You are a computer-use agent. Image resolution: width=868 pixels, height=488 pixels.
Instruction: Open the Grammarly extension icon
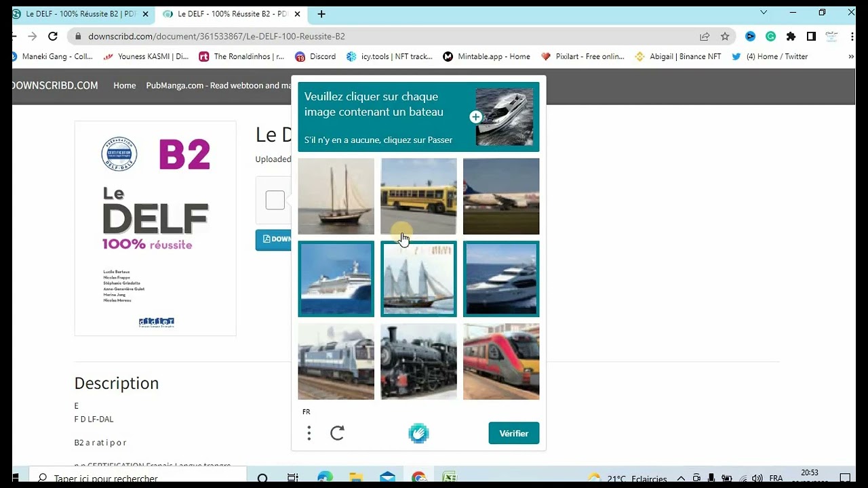[x=770, y=37]
